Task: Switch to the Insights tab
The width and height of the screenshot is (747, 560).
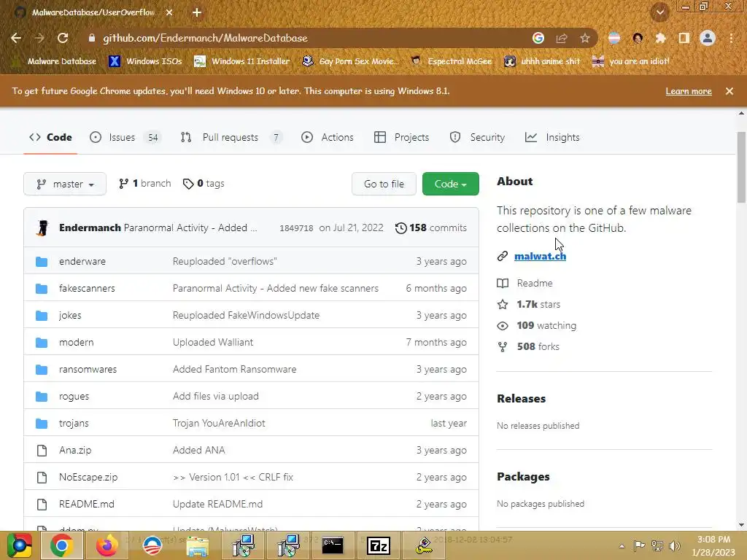Action: point(553,137)
